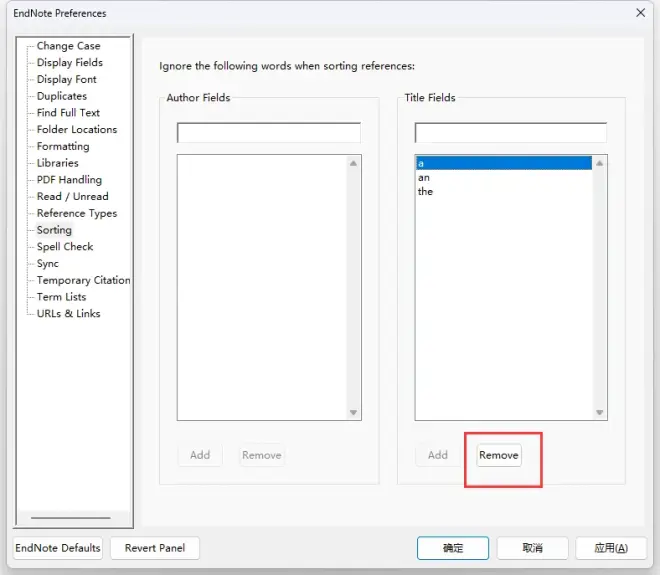Click the Author Fields list scroll-up arrow
This screenshot has height=575, width=660.
[354, 163]
